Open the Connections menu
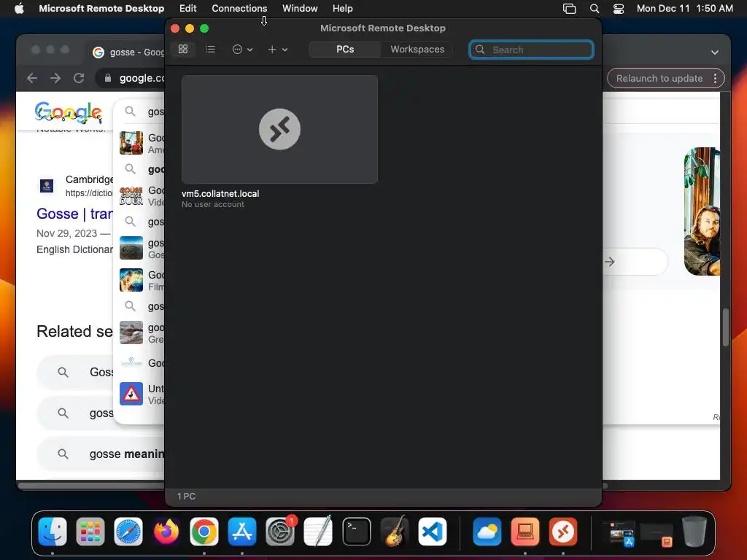Screen dimensions: 747x560 coord(239,8)
